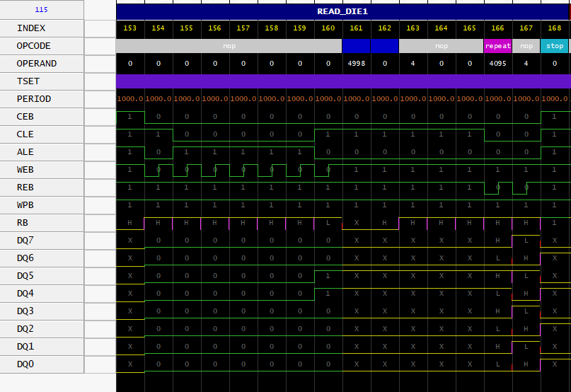The width and height of the screenshot is (571, 392).
Task: Select the DQ6 signal label
Action: (x=42, y=258)
